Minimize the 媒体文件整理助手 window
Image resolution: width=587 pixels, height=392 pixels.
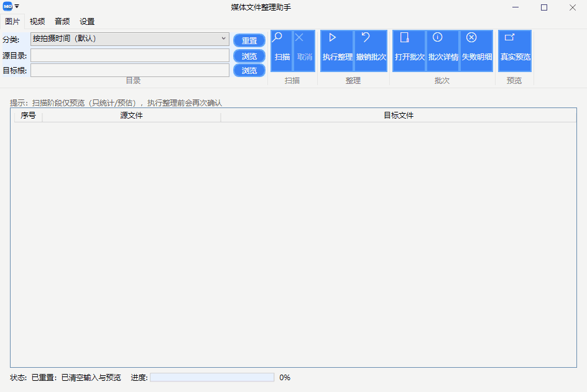coord(515,7)
